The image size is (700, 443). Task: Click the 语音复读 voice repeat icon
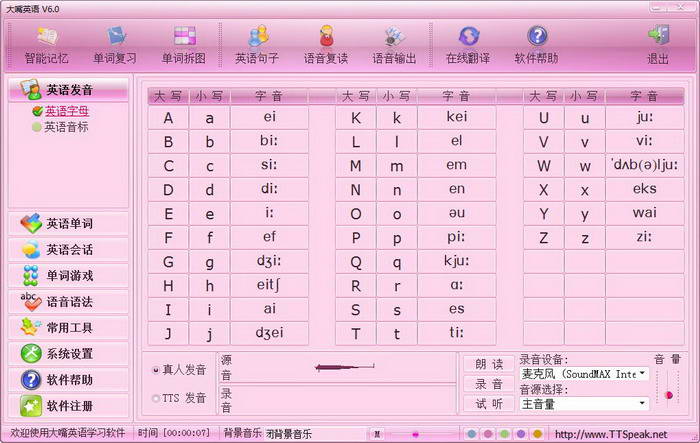click(326, 43)
